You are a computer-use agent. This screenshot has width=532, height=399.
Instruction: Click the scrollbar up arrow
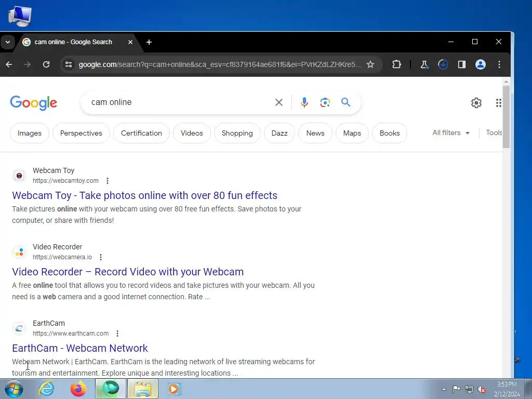point(506,82)
